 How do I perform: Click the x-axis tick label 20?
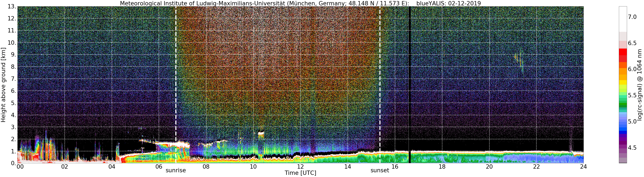pos(489,167)
